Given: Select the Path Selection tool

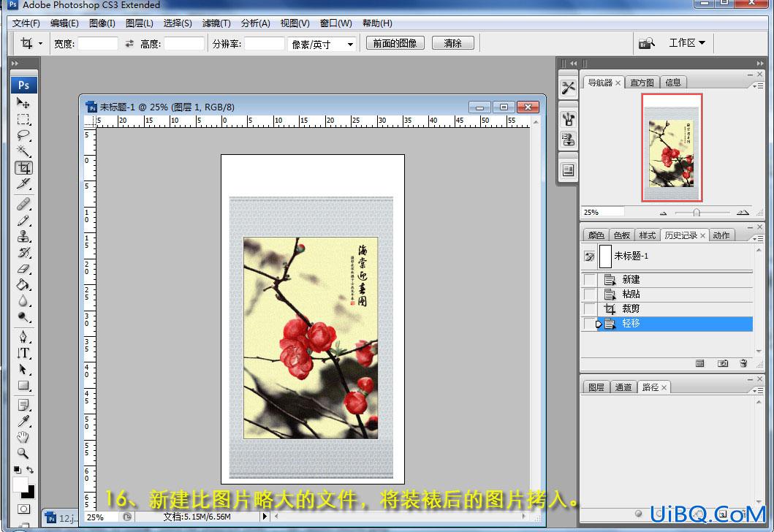Looking at the screenshot, I should click(23, 369).
